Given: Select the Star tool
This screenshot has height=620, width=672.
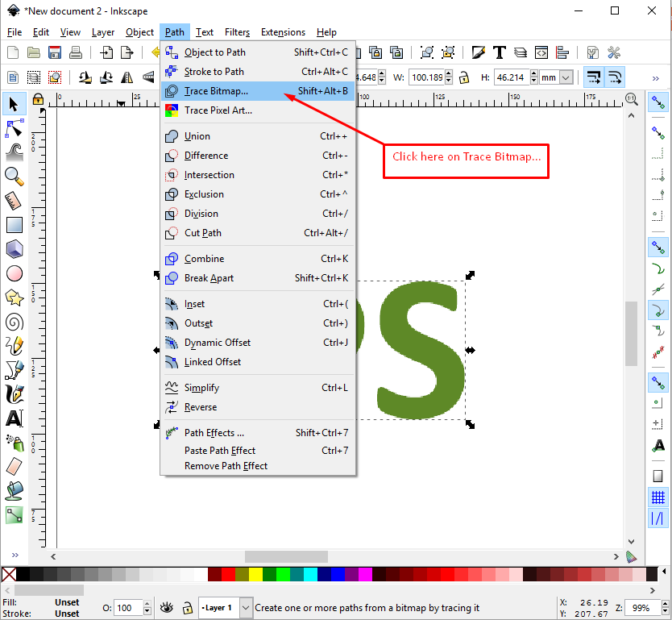Looking at the screenshot, I should [x=14, y=297].
